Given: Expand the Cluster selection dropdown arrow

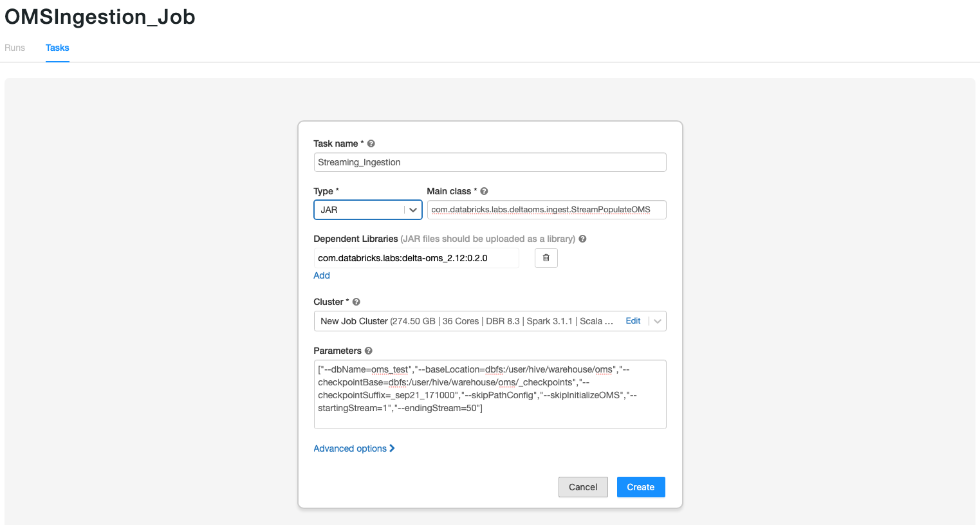Looking at the screenshot, I should [658, 321].
